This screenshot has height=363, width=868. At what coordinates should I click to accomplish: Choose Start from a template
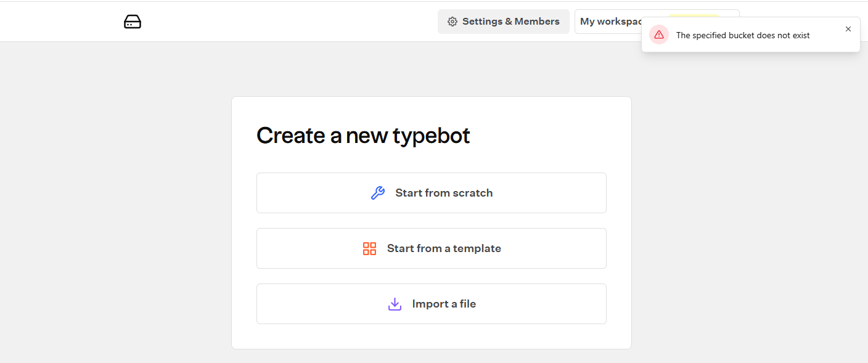point(432,248)
